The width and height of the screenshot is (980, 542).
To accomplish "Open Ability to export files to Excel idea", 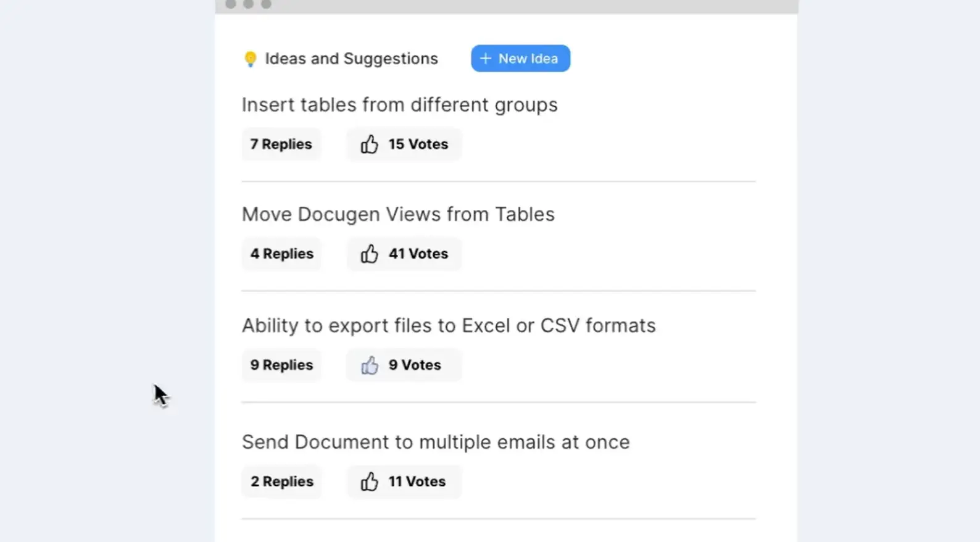I will [x=449, y=325].
